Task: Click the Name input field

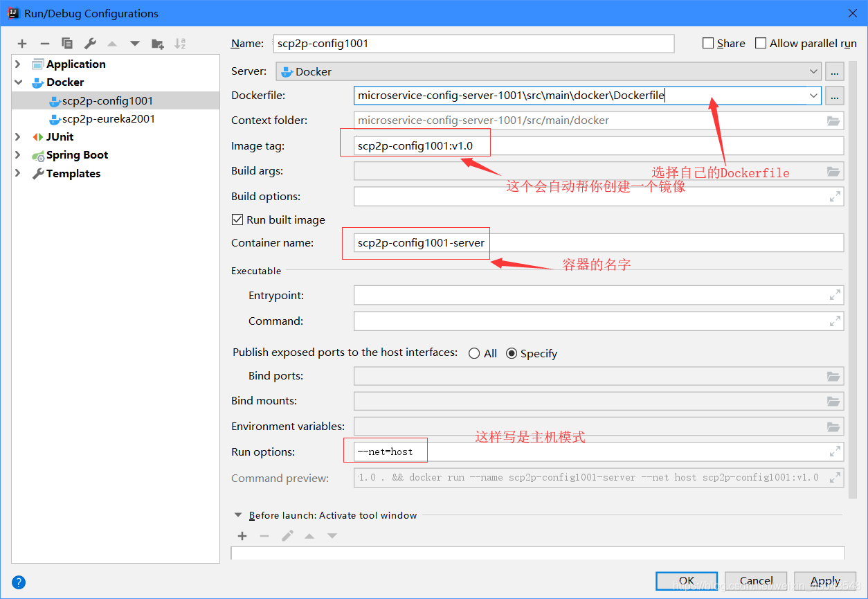Action: [473, 43]
